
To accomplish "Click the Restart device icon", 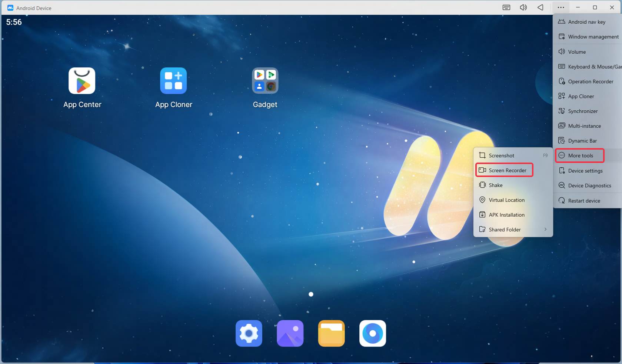I will pos(562,200).
